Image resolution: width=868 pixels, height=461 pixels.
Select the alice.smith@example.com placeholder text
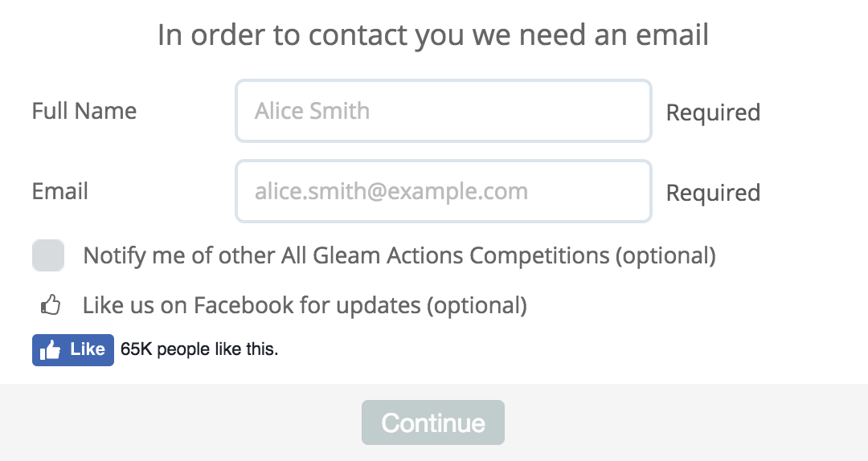[x=391, y=191]
